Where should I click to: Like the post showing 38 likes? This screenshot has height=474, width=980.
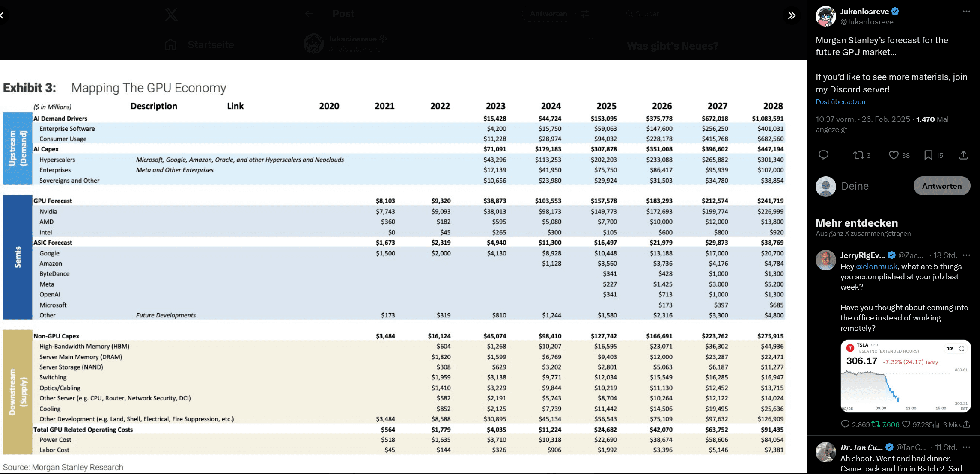click(899, 155)
